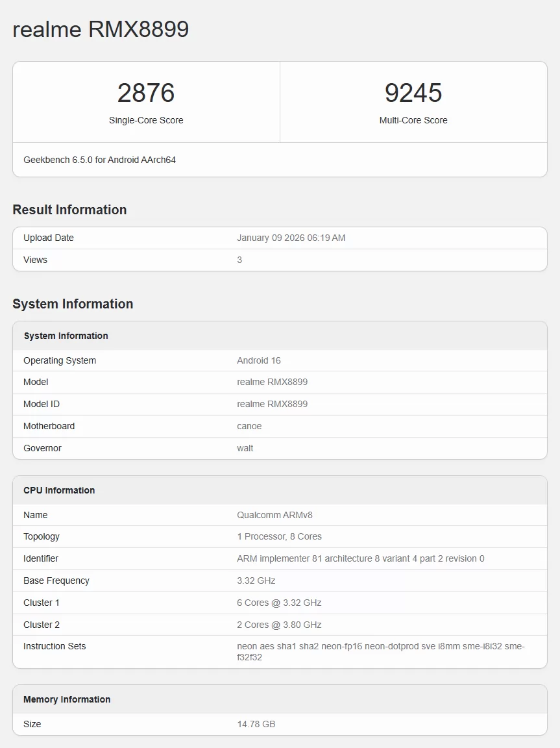Click the Model row showing realme RMX8899
Viewport: 560px width, 748px height.
(279, 382)
